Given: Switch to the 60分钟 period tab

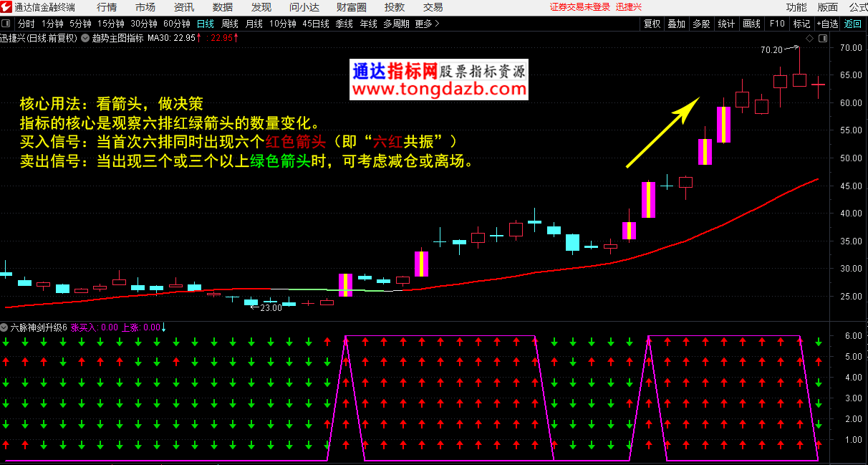Looking at the screenshot, I should [177, 24].
